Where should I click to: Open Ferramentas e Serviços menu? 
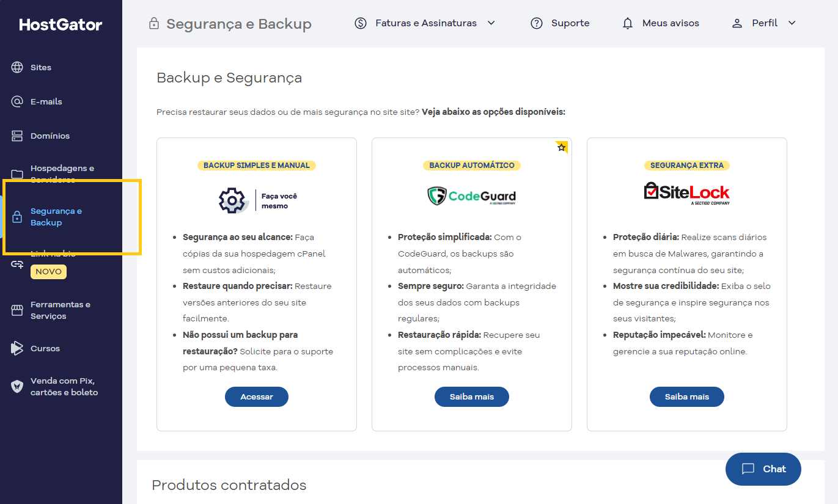(x=61, y=310)
